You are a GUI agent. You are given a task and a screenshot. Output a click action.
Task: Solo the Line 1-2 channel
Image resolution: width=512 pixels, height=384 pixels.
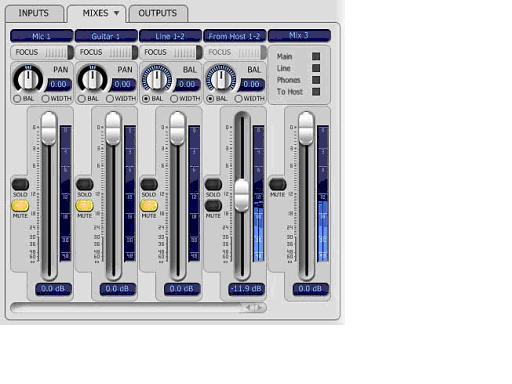coord(149,184)
